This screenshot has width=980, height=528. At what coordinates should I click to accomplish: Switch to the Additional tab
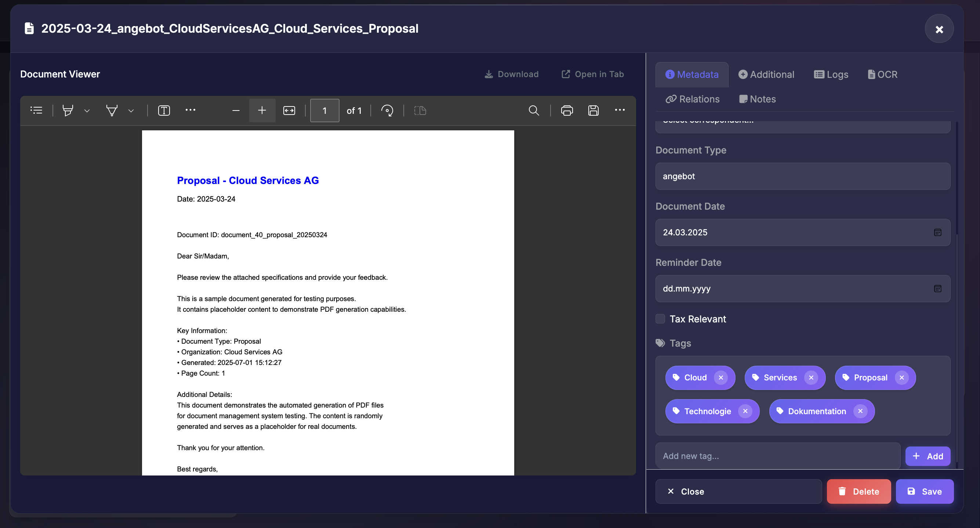pos(766,75)
